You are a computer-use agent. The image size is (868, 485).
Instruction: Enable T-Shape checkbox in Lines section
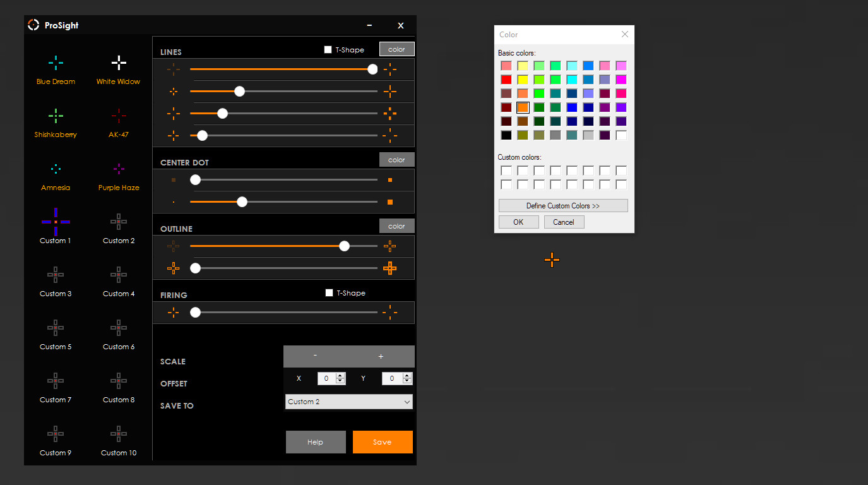(328, 50)
